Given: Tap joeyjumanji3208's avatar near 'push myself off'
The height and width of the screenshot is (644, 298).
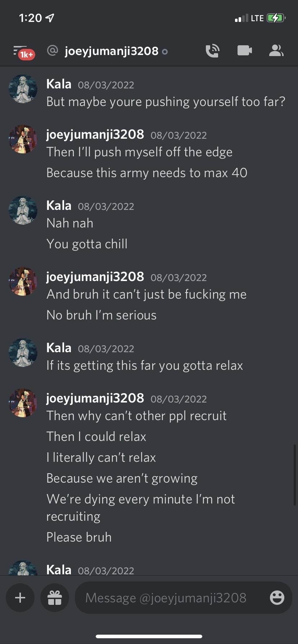Looking at the screenshot, I should 23,139.
